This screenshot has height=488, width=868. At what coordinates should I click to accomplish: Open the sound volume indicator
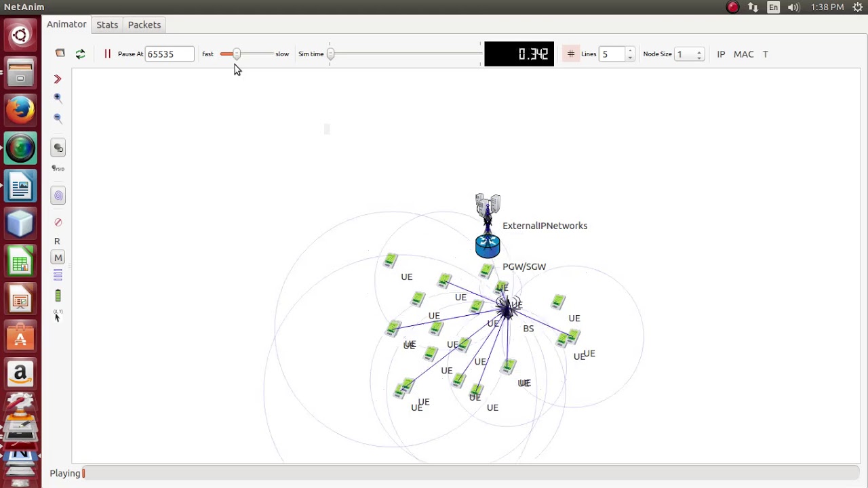point(793,7)
